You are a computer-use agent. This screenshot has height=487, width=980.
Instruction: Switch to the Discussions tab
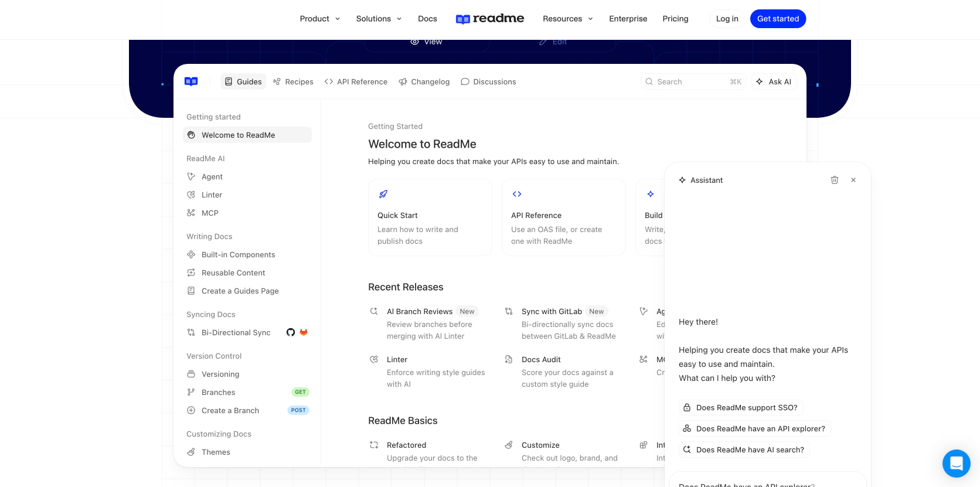488,81
